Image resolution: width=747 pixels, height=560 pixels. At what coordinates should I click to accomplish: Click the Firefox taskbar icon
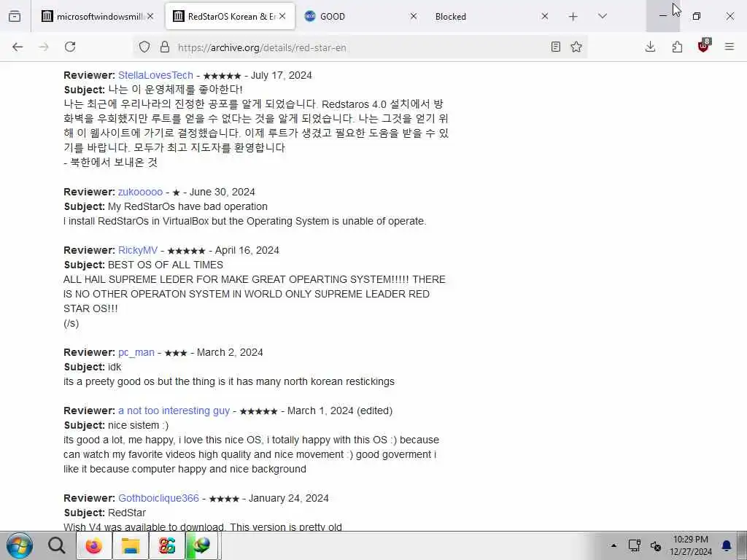[93, 545]
